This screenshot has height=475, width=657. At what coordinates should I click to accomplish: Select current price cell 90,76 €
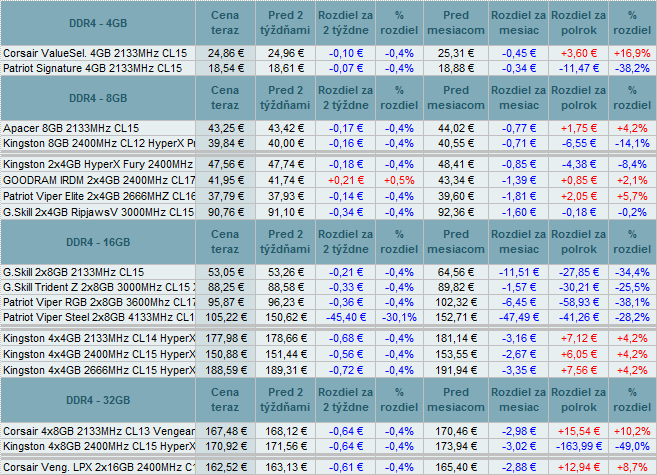225,212
